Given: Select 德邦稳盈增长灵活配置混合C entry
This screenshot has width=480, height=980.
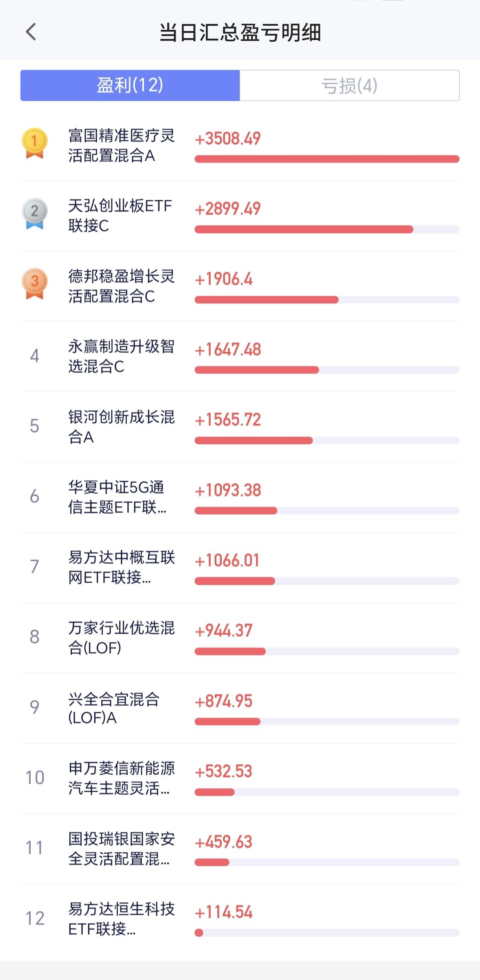Looking at the screenshot, I should click(x=240, y=286).
